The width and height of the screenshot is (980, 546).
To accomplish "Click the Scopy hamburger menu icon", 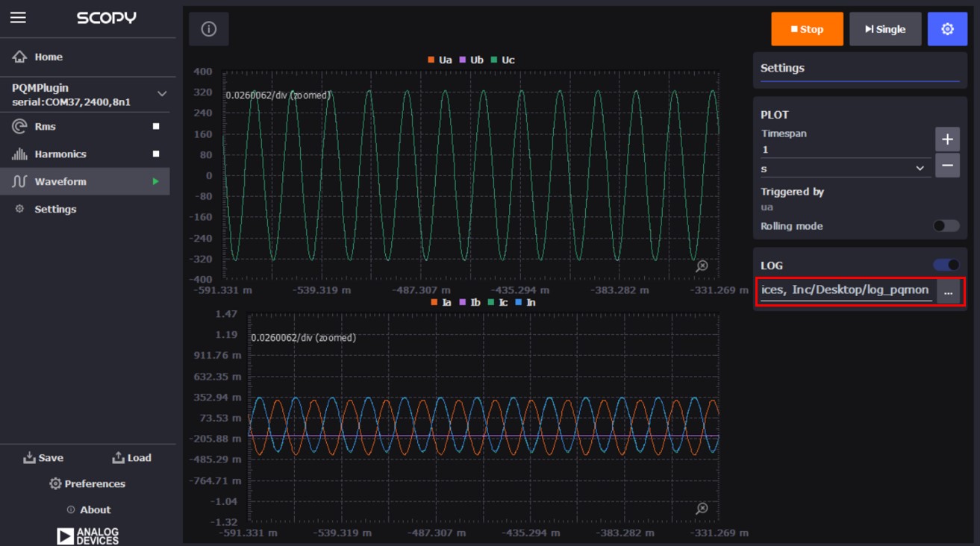I will click(18, 17).
